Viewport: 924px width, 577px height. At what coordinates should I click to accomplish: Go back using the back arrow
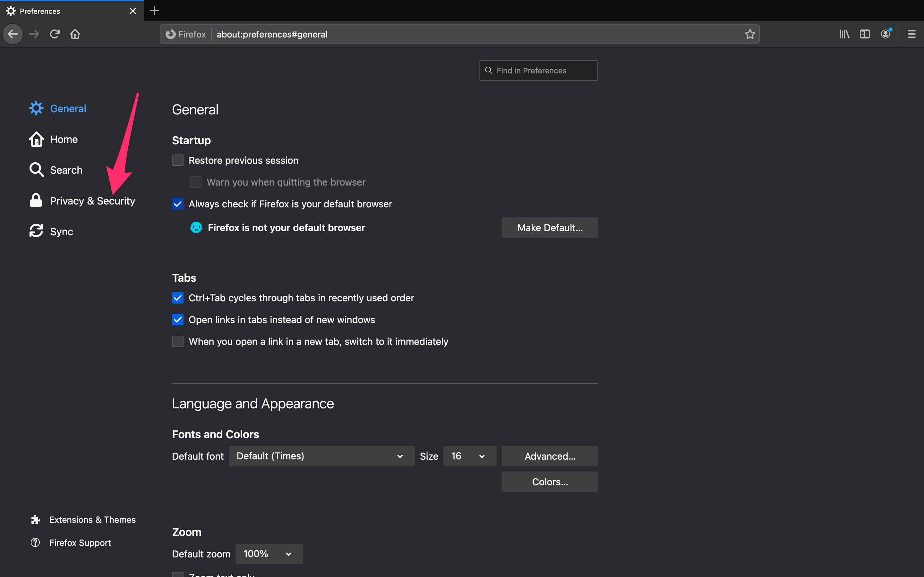[x=13, y=34]
